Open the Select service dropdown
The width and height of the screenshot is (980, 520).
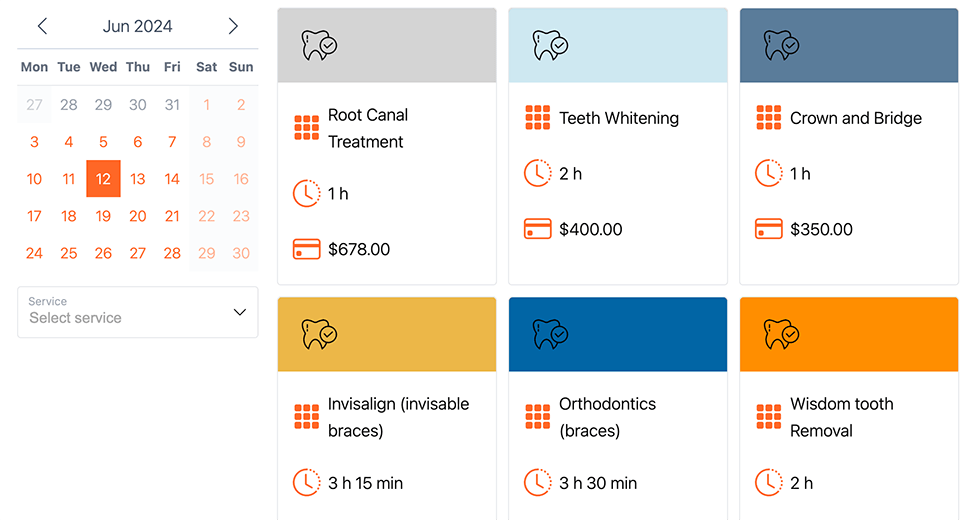coord(137,312)
